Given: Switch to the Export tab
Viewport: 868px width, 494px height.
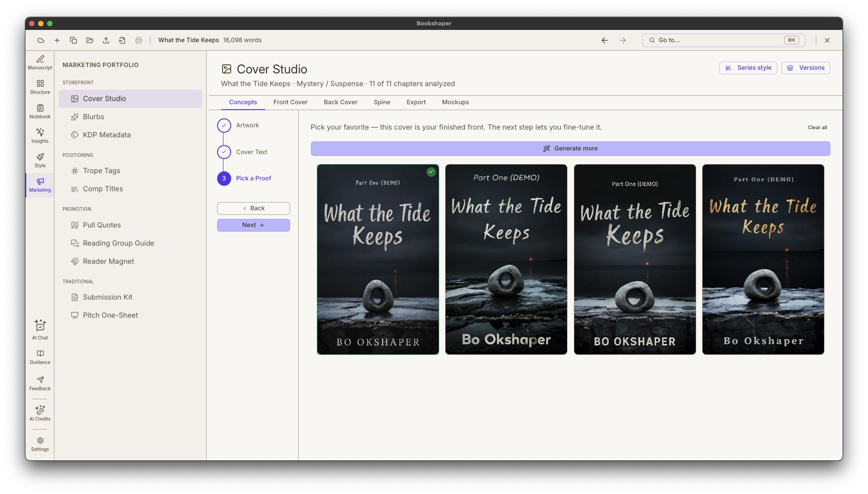Looking at the screenshot, I should (x=416, y=102).
